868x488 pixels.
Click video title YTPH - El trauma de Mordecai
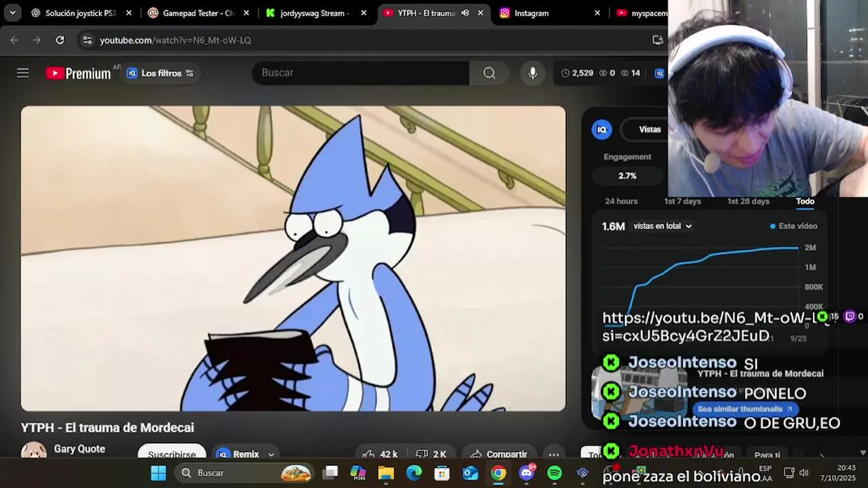tap(107, 428)
